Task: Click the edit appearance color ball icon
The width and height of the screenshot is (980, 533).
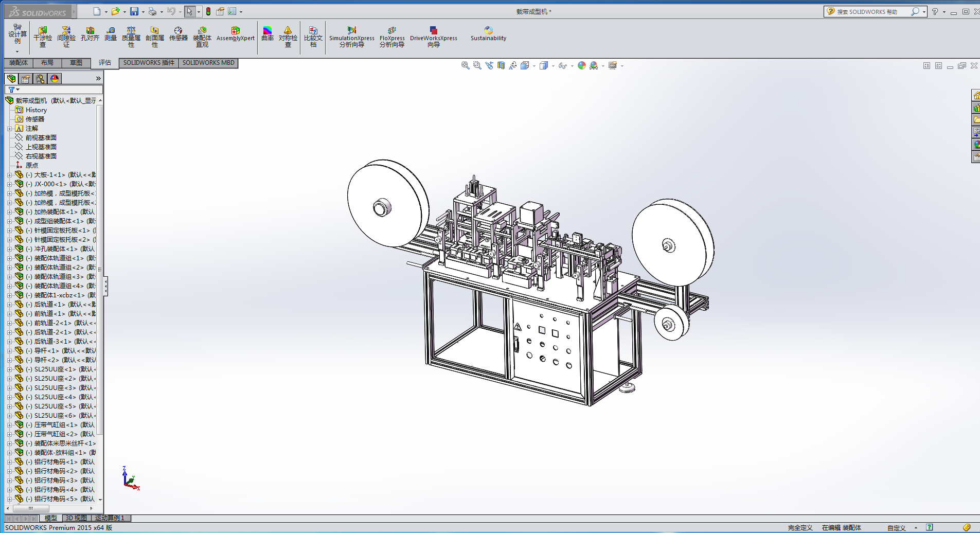Action: pyautogui.click(x=581, y=65)
